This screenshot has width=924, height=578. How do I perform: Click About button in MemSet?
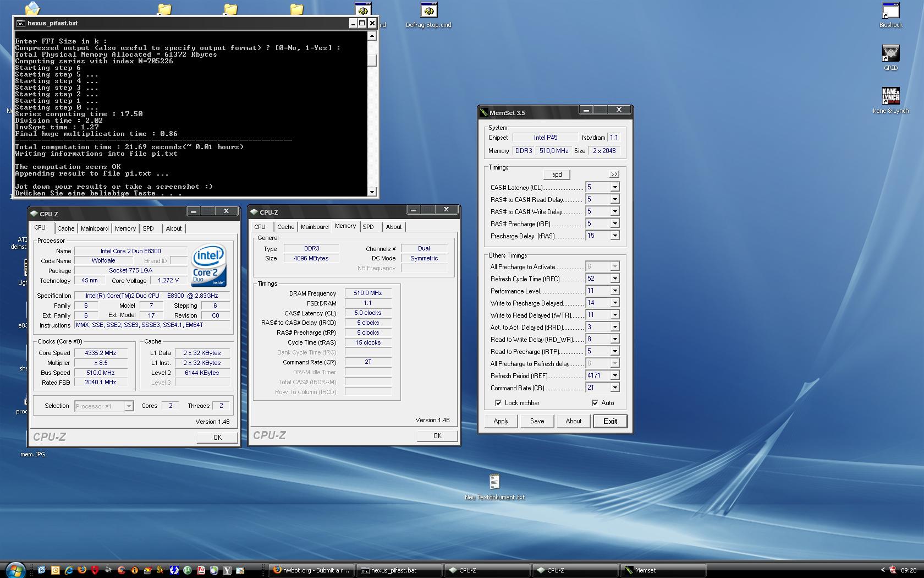[574, 421]
